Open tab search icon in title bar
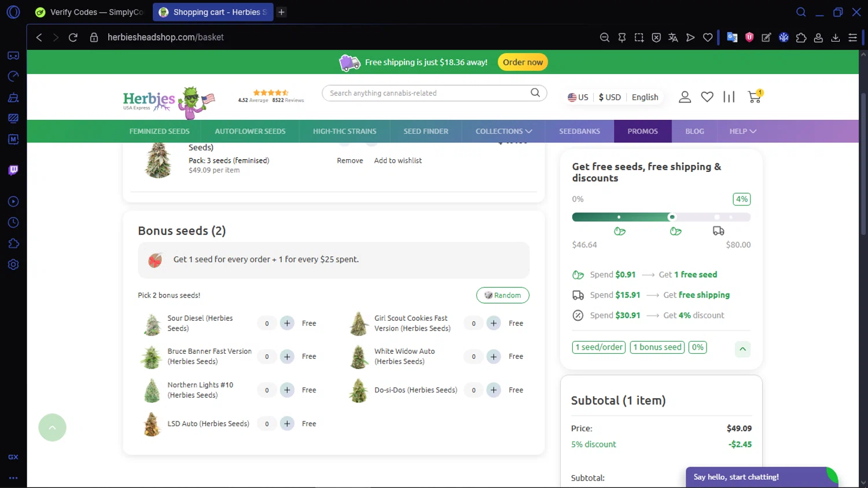The height and width of the screenshot is (488, 868). [x=801, y=12]
